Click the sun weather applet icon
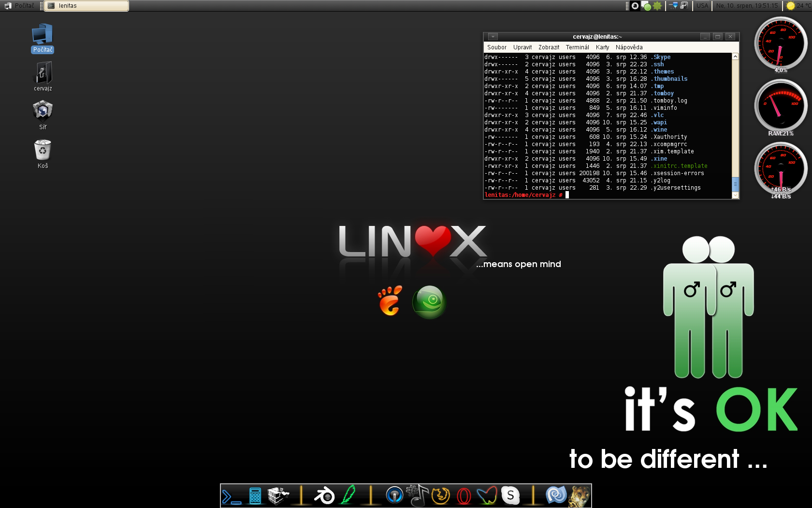812x508 pixels. point(791,6)
